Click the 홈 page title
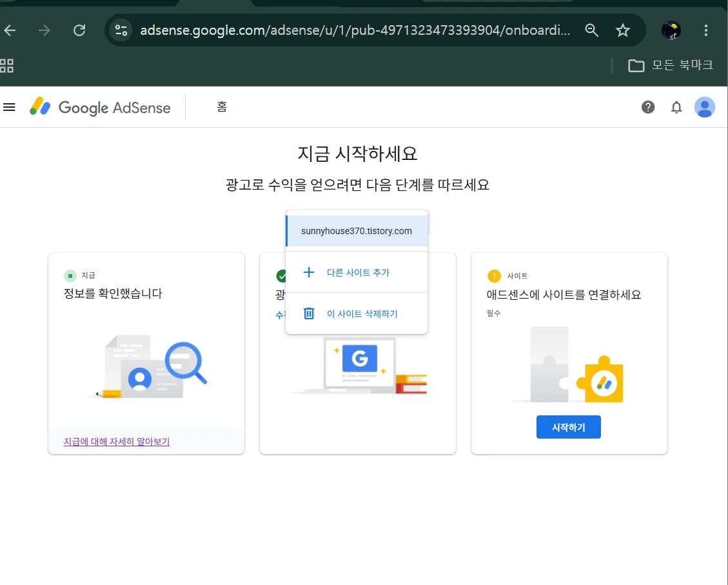 click(222, 107)
